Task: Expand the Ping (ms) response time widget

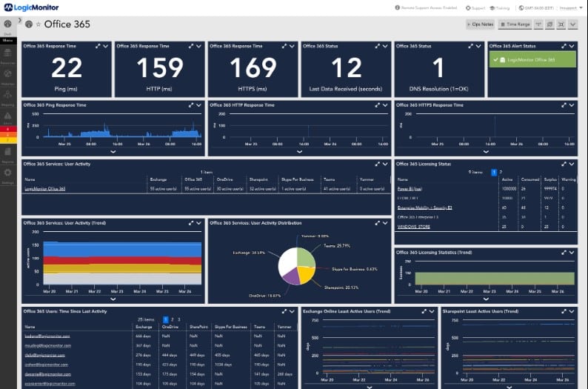Action: [x=98, y=46]
